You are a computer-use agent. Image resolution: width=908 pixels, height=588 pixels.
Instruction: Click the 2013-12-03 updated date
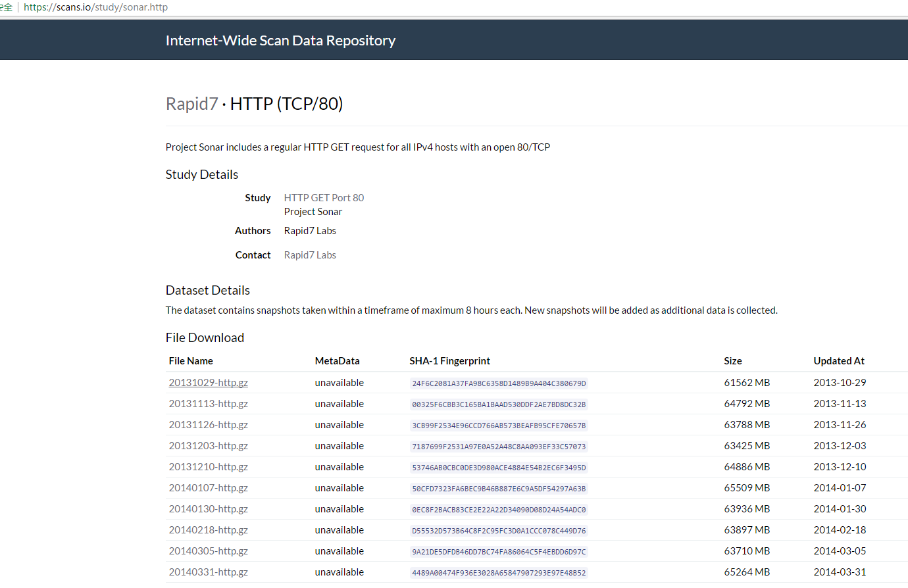tap(840, 445)
